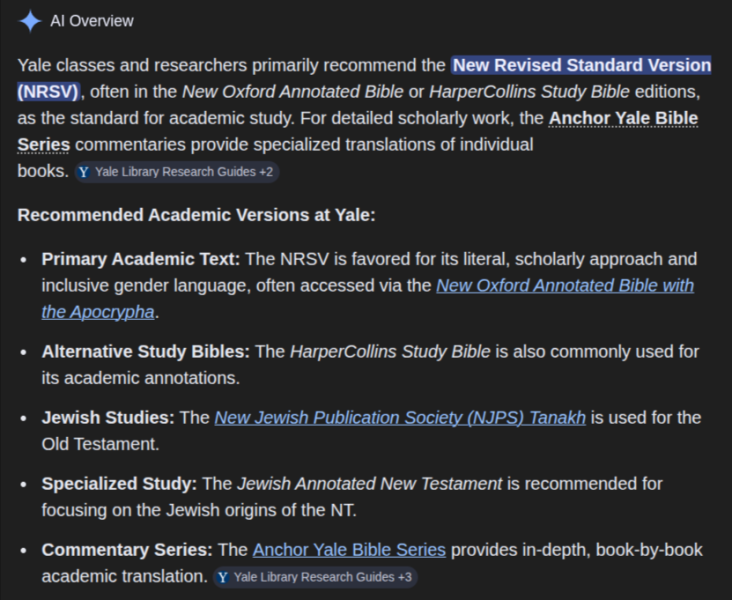
Task: Click the Jewish Studies bullet label
Action: [108, 417]
